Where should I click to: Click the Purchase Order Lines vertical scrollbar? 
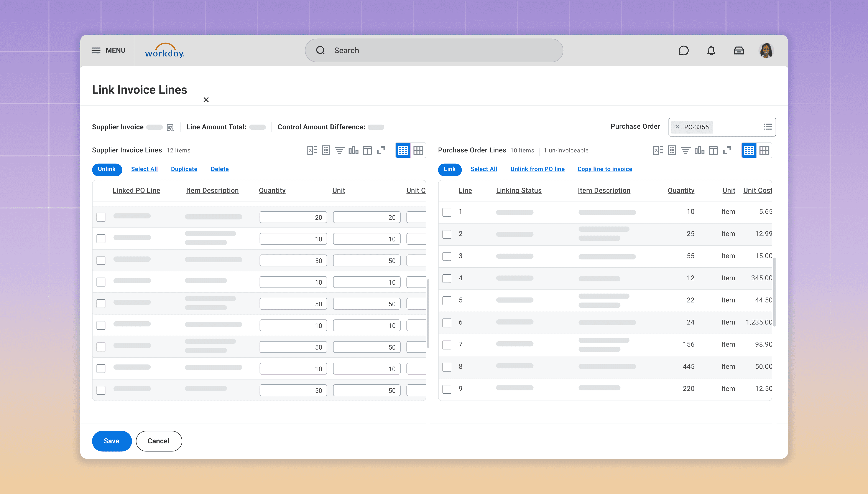point(774,292)
